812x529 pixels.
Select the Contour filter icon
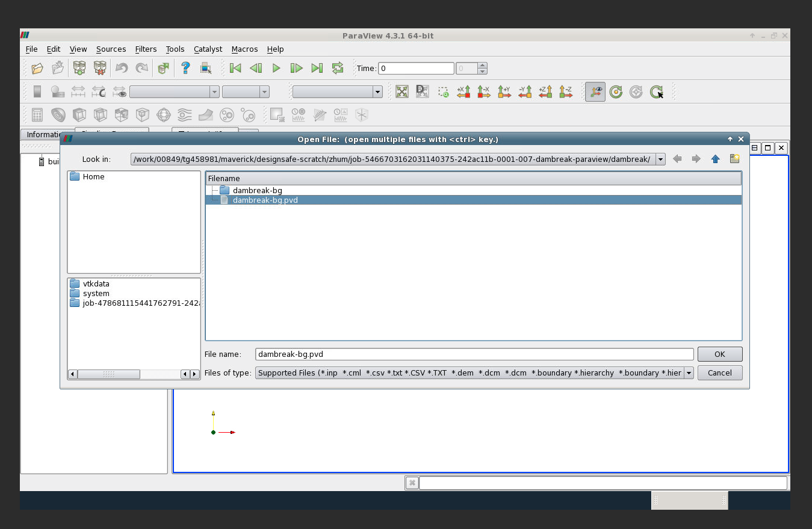pyautogui.click(x=58, y=114)
